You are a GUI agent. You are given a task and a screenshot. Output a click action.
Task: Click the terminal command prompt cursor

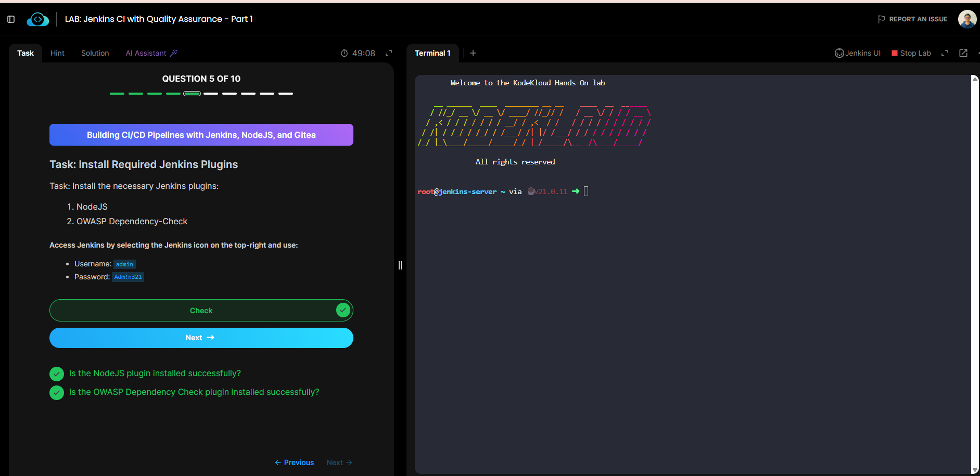click(x=586, y=191)
